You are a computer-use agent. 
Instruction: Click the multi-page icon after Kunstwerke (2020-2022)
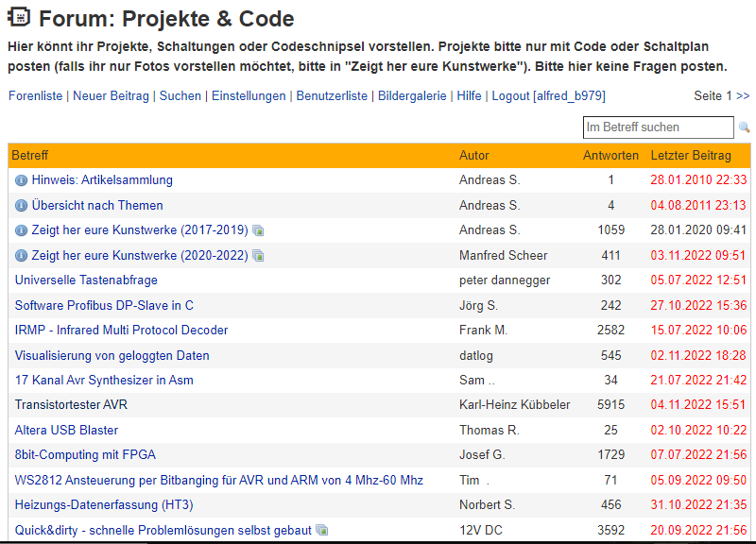[x=258, y=256]
